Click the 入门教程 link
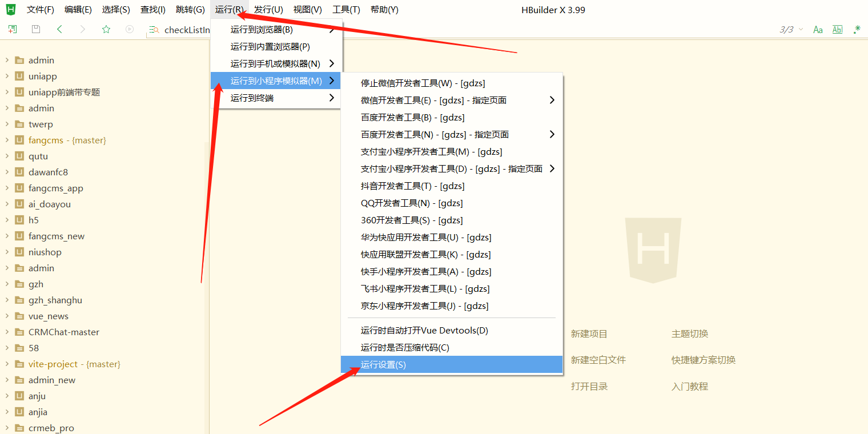The height and width of the screenshot is (434, 868). point(690,386)
